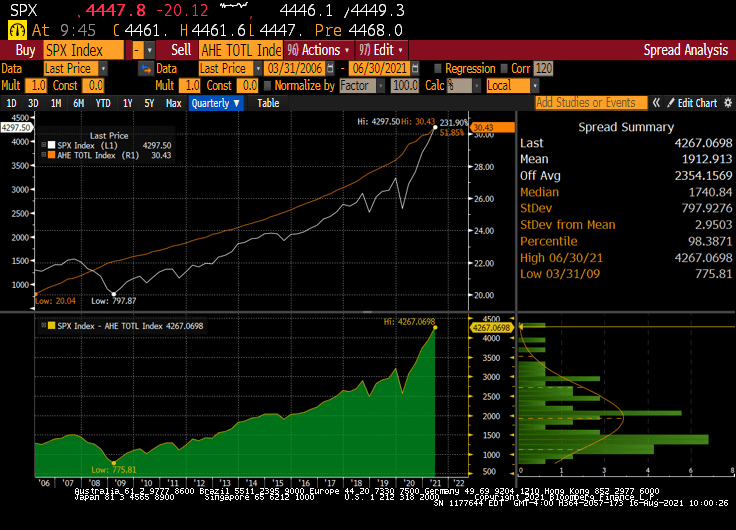
Task: Select the 5Y time range
Action: click(149, 103)
